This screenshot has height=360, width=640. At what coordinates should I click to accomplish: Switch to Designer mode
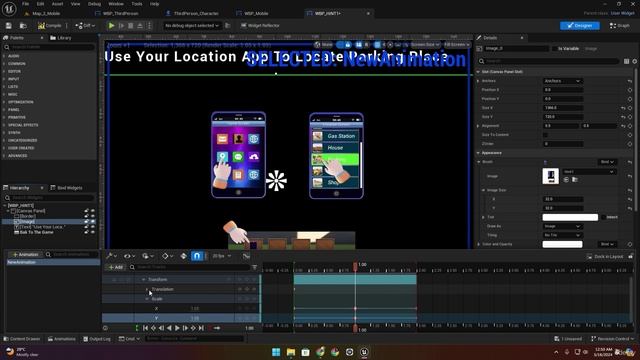click(580, 26)
